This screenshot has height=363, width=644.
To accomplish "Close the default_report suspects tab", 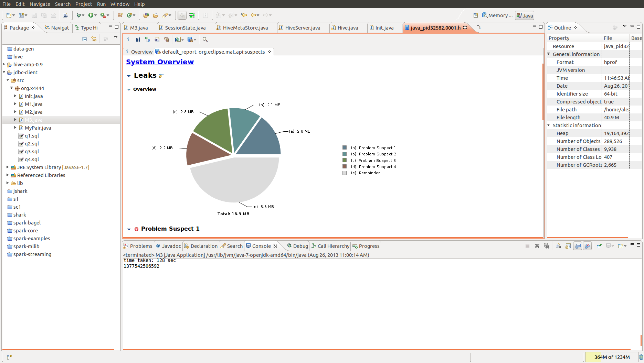I will 270,52.
